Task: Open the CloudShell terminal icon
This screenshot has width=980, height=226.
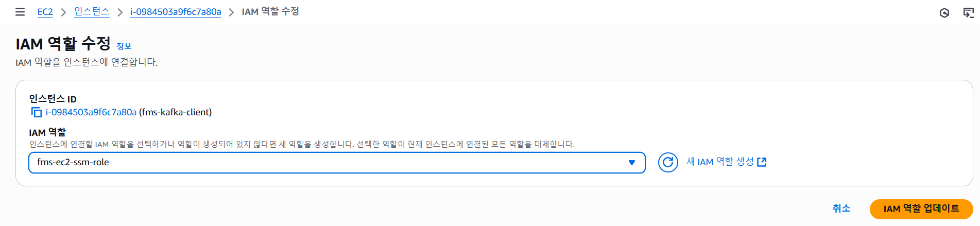Action: 969,13
